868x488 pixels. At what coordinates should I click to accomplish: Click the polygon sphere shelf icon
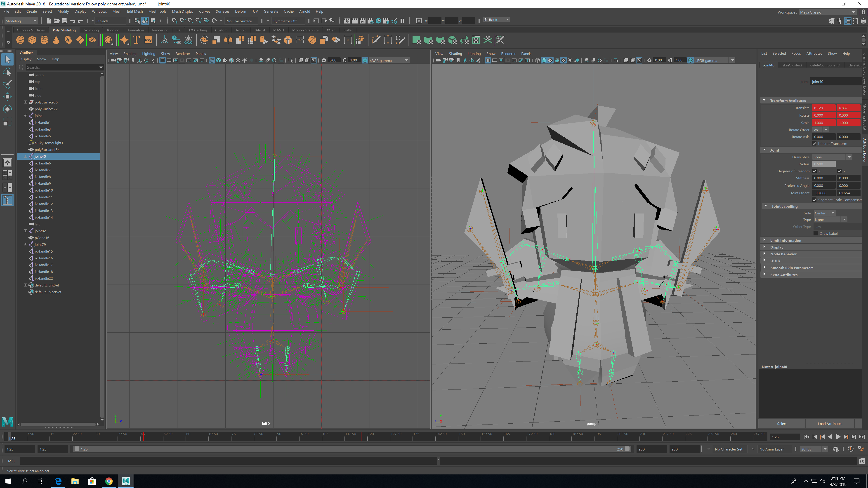(x=20, y=40)
